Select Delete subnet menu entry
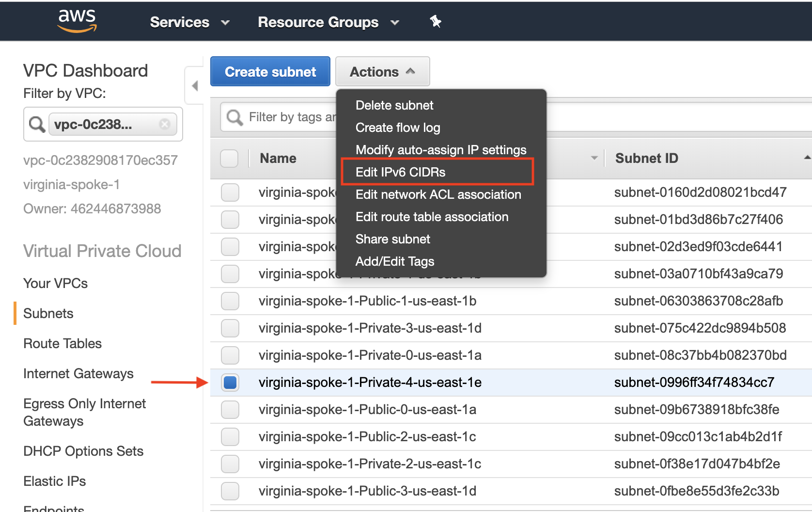This screenshot has height=512, width=812. pyautogui.click(x=394, y=105)
